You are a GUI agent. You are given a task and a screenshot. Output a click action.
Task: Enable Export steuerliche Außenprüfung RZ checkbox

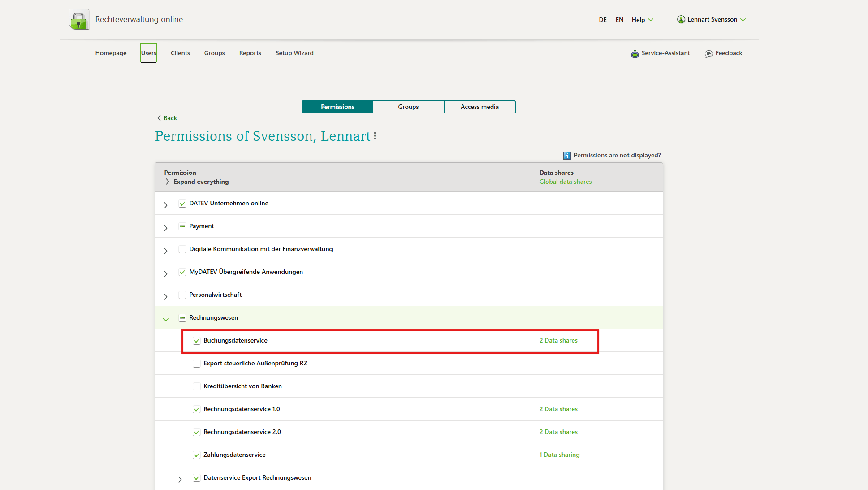(197, 364)
